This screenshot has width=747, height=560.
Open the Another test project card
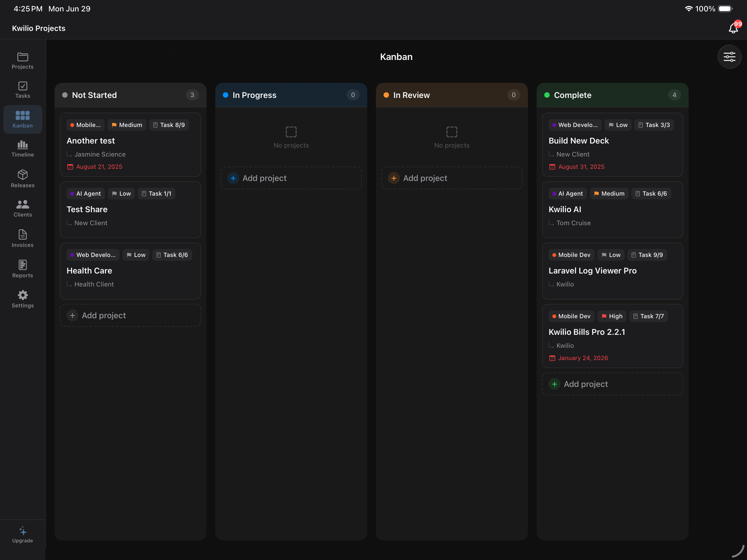[130, 144]
